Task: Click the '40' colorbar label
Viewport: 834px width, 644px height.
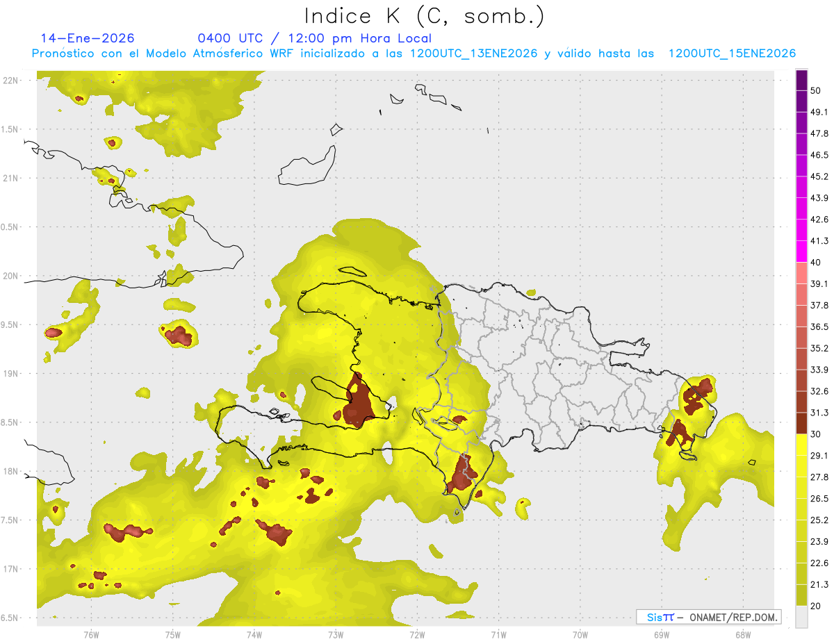Action: (x=816, y=263)
